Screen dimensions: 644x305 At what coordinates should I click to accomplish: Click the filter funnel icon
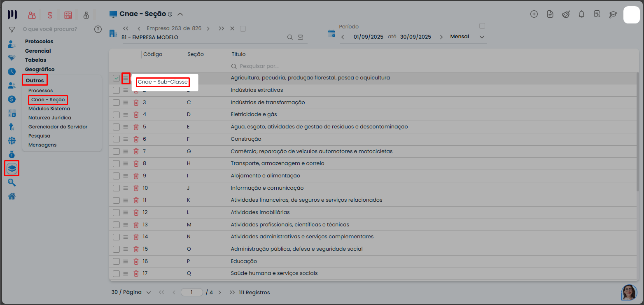click(x=12, y=30)
